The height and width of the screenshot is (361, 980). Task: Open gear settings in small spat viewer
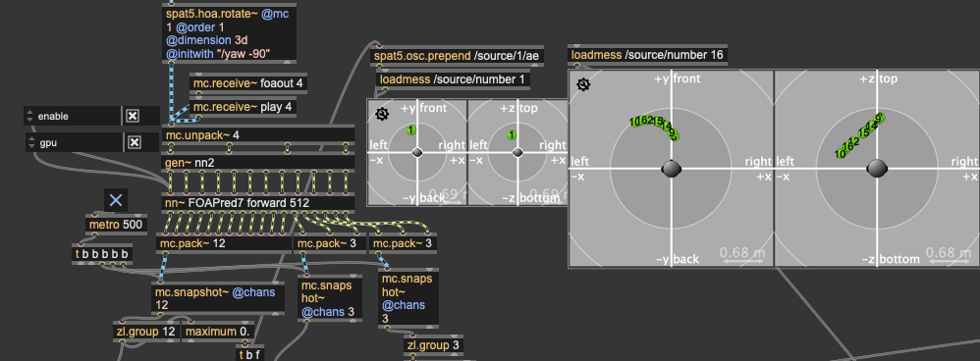(x=383, y=114)
